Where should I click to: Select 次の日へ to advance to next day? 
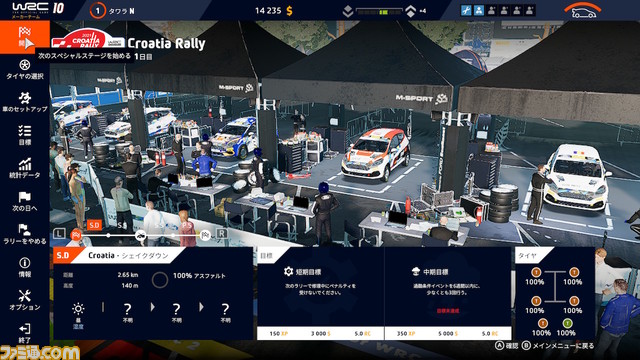tap(24, 201)
